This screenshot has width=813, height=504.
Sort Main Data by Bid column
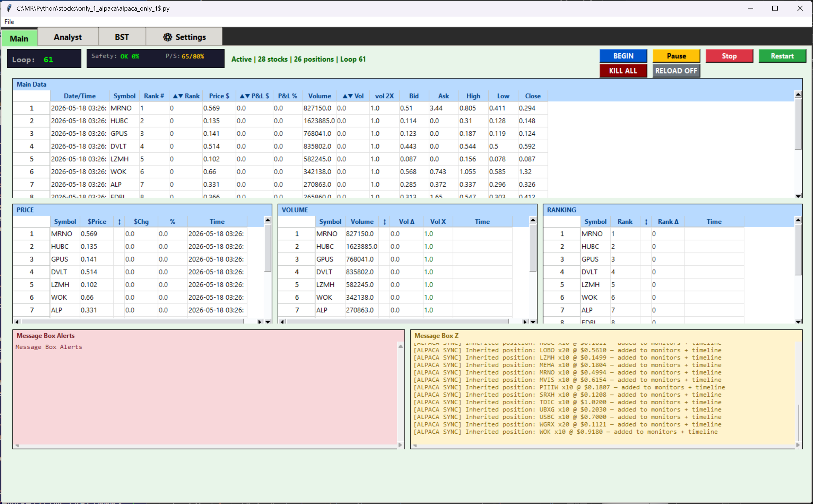point(414,96)
